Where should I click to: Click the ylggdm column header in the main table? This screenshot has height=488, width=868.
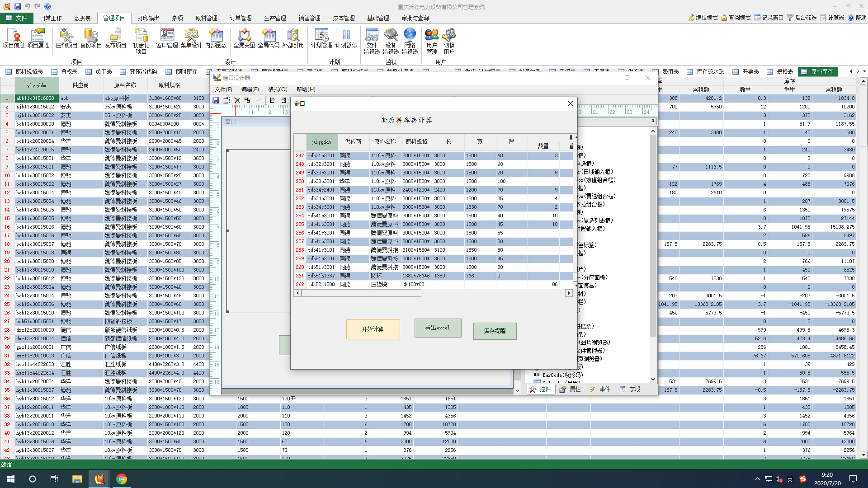pyautogui.click(x=36, y=85)
